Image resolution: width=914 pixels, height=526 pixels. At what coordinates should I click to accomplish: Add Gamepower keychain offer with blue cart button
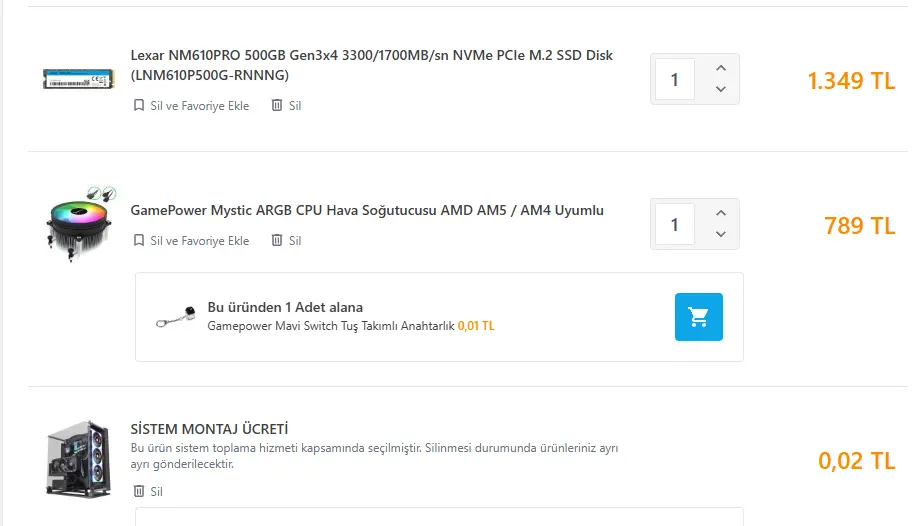(x=698, y=317)
